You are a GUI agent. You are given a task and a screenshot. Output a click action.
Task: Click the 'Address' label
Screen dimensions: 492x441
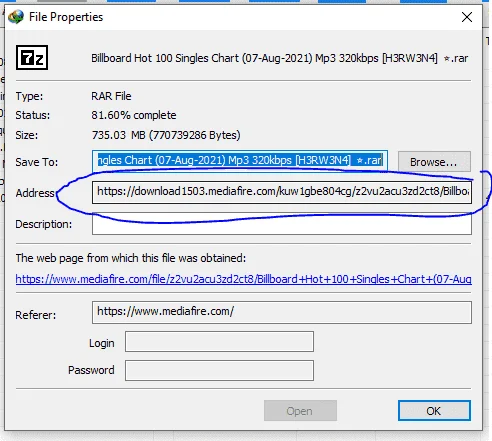click(x=35, y=193)
